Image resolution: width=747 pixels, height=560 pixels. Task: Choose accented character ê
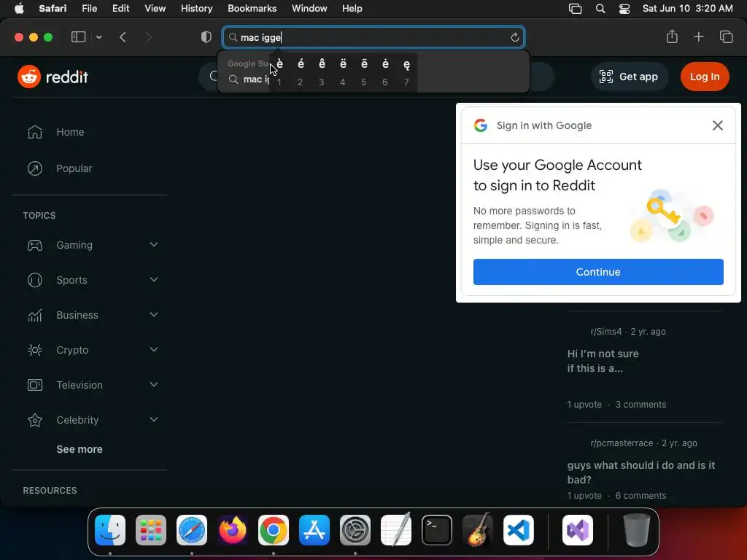[322, 72]
